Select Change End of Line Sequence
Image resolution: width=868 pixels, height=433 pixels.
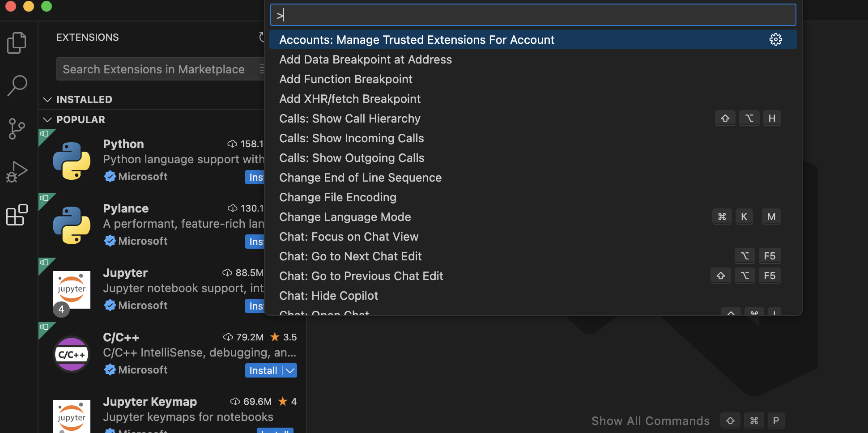[533, 177]
